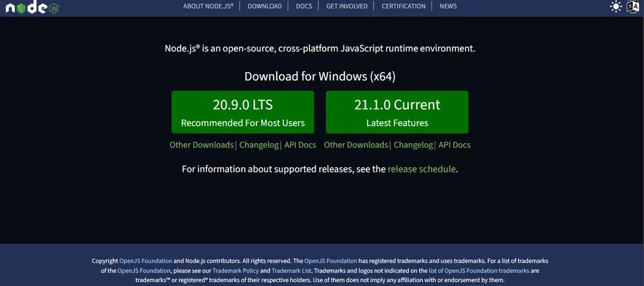
Task: Open API Docs for the Current release
Action: 455,145
